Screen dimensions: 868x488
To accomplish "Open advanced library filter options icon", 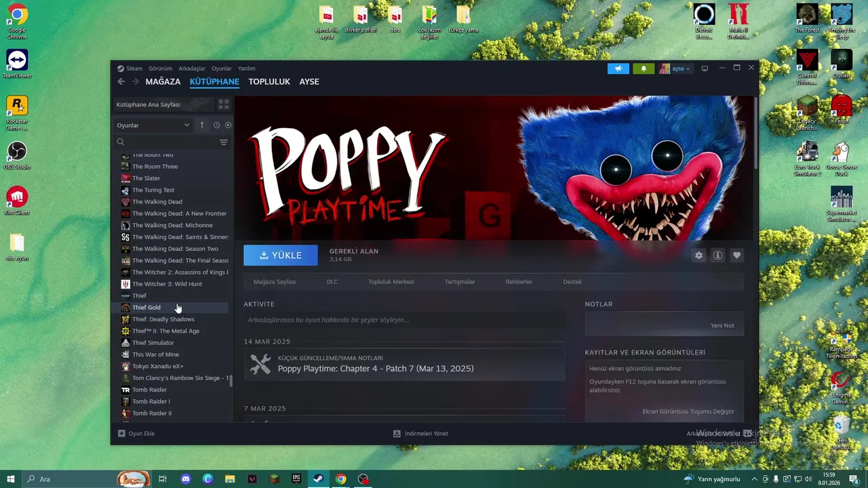I will coord(223,142).
